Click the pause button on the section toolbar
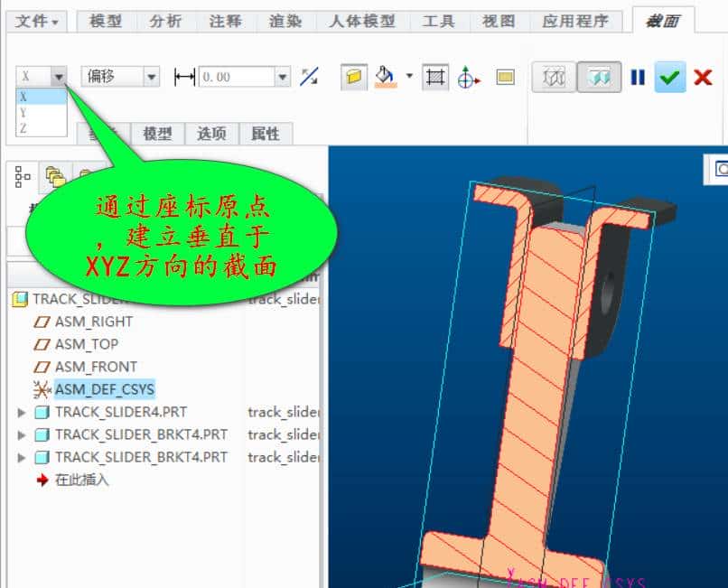Screen dimensions: 728x588 coord(637,77)
